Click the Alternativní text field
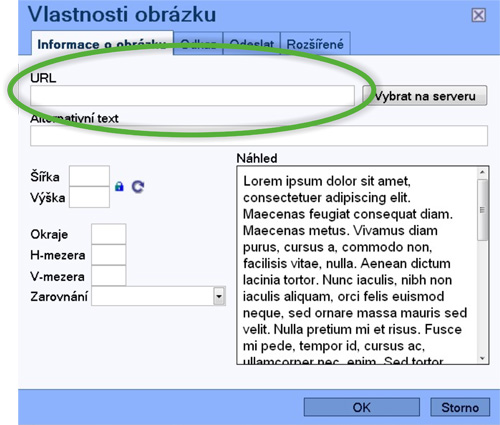The height and width of the screenshot is (425, 500). (x=259, y=136)
